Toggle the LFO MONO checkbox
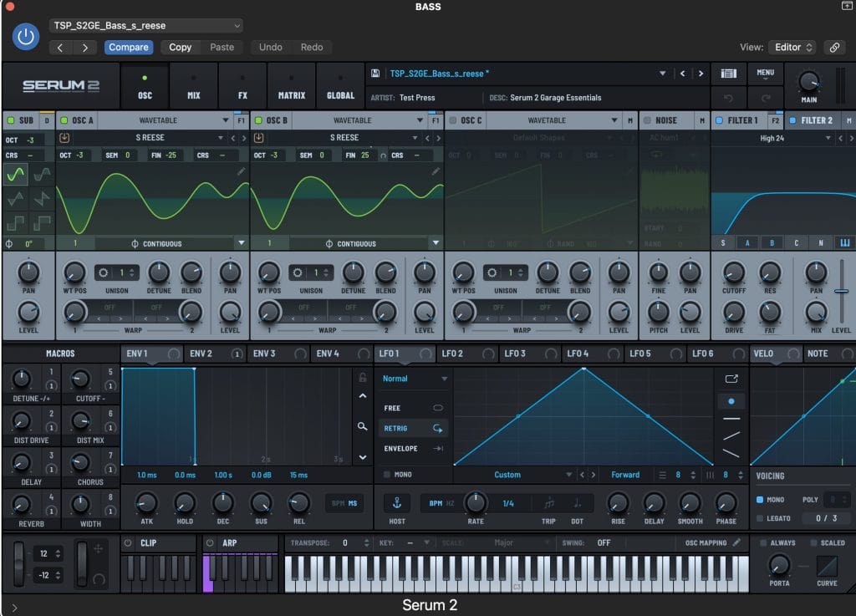Image resolution: width=856 pixels, height=616 pixels. [386, 475]
